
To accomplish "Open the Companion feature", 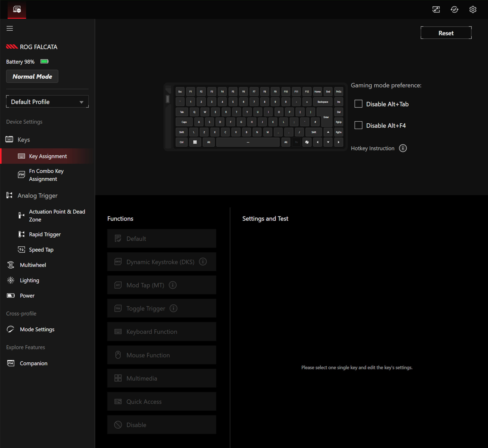I will pyautogui.click(x=33, y=363).
